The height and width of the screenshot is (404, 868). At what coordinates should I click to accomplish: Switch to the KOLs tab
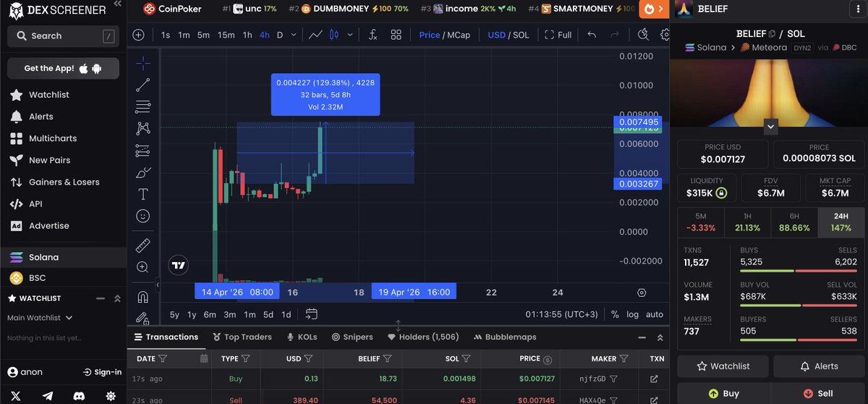click(302, 337)
